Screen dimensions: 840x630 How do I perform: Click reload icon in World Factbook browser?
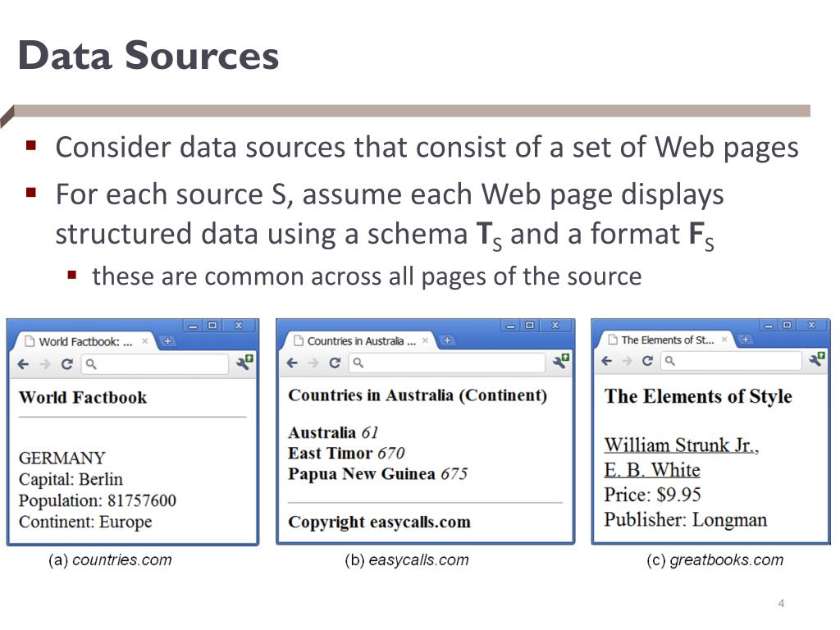click(x=67, y=364)
